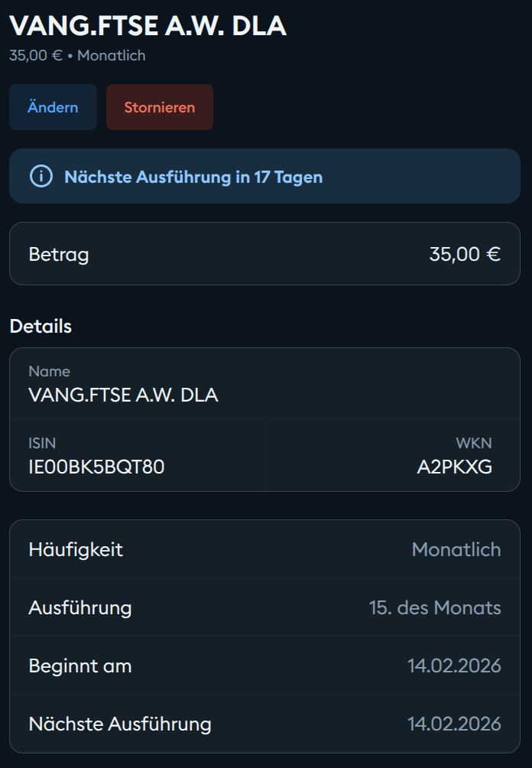This screenshot has height=768, width=532.
Task: Click the date beside bottom 'Nächste Ausführung'
Action: (454, 724)
